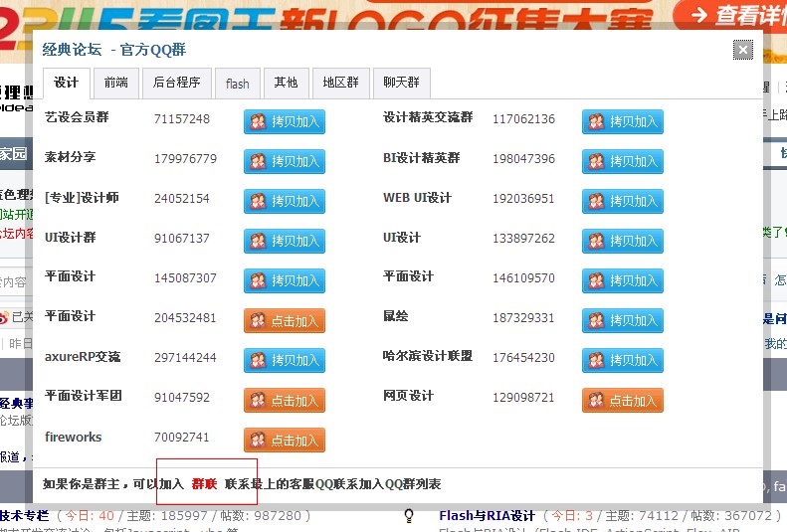Image resolution: width=787 pixels, height=532 pixels.
Task: Click 拷贝加入 for BI设计精英群
Action: [623, 161]
